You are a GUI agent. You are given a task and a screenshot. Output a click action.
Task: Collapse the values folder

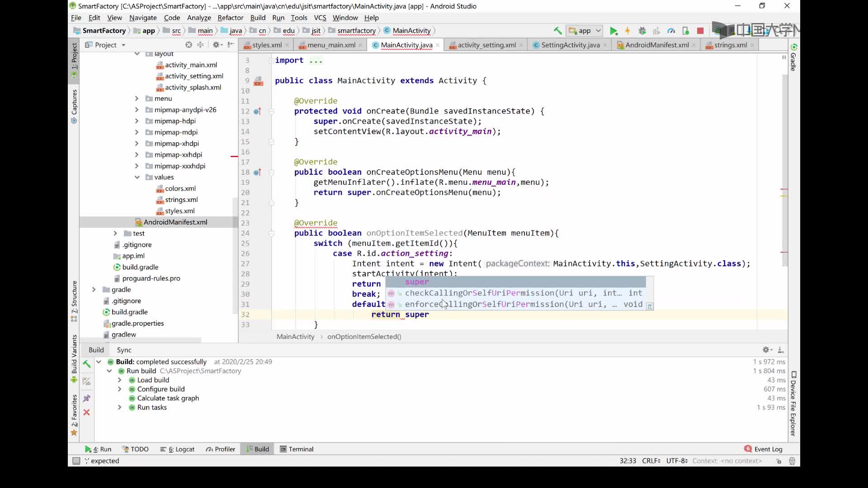coord(137,177)
